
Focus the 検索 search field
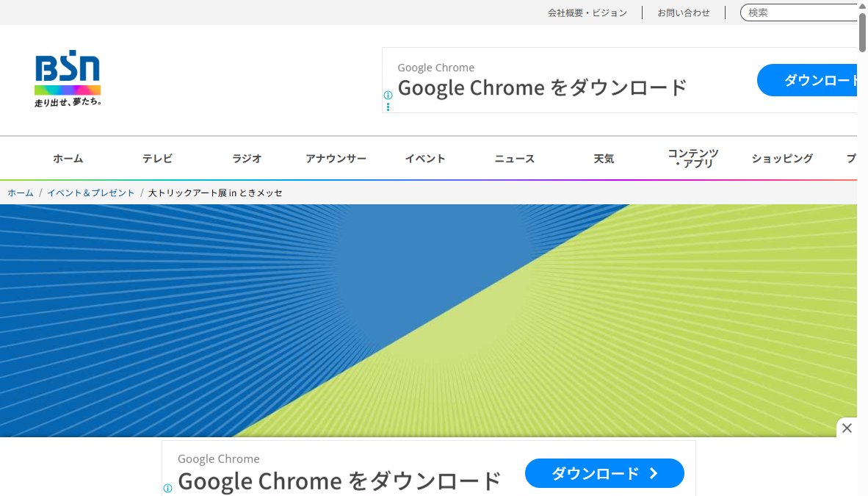pyautogui.click(x=799, y=12)
